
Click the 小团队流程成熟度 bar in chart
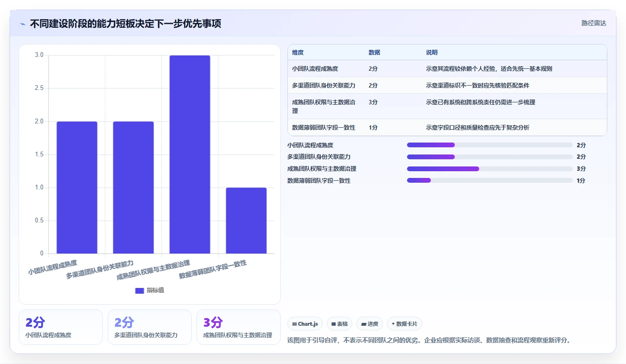[77, 188]
